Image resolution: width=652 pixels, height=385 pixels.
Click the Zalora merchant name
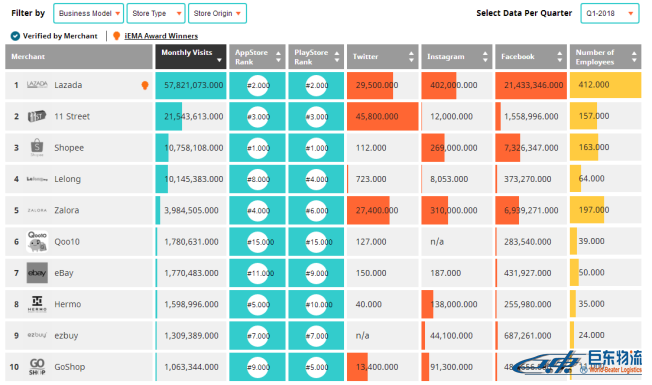pos(67,210)
